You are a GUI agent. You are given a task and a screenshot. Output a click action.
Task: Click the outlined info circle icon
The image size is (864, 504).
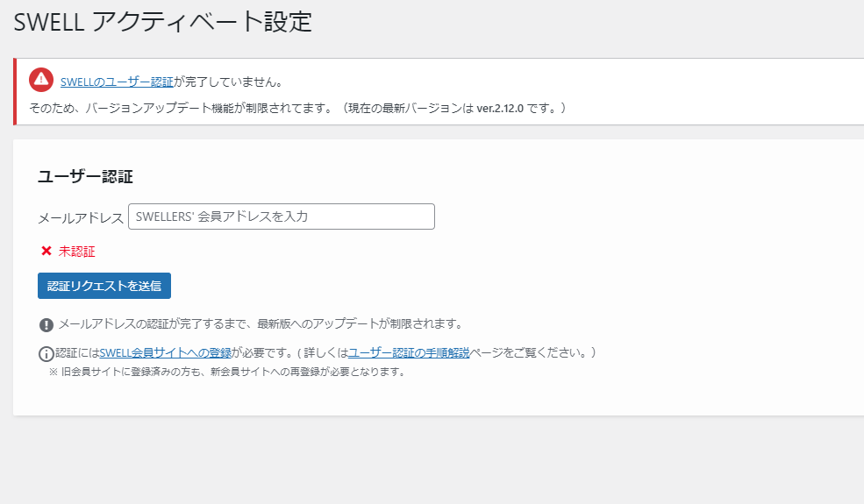(x=46, y=353)
